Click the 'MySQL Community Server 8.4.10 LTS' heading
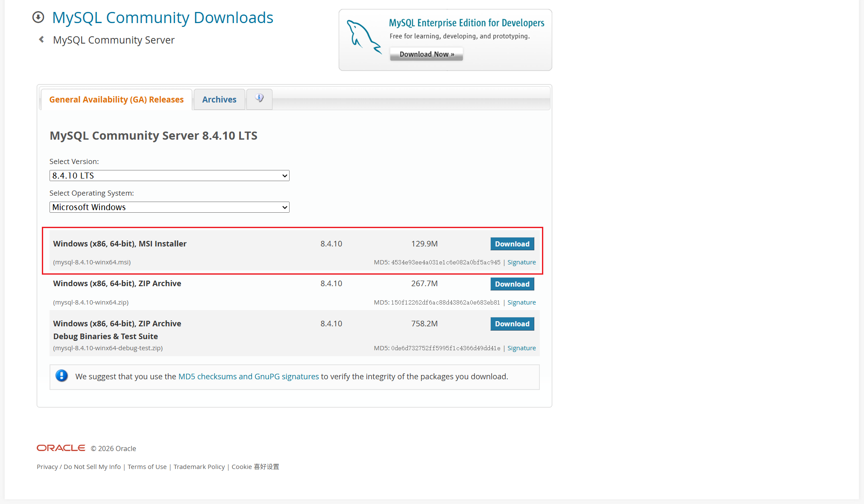The width and height of the screenshot is (864, 504). (153, 135)
